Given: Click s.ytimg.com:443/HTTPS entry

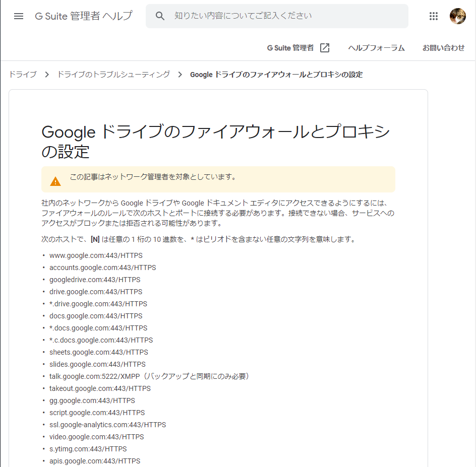Looking at the screenshot, I should tap(88, 450).
